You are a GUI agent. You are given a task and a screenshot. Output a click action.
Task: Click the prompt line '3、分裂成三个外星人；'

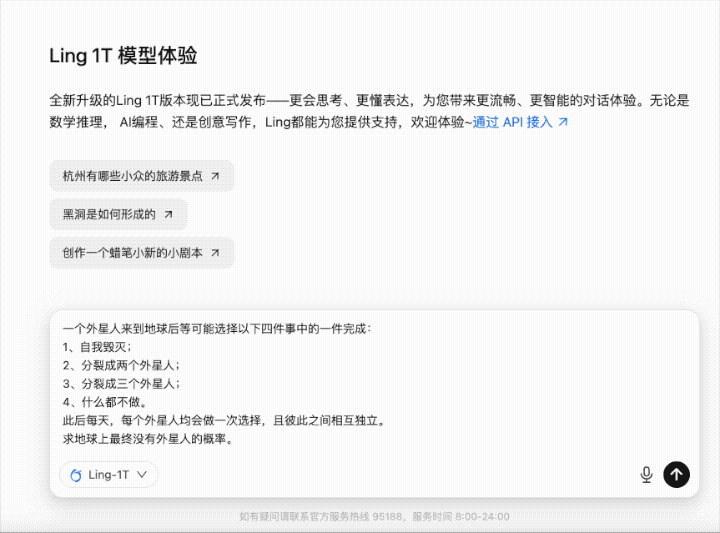point(121,384)
